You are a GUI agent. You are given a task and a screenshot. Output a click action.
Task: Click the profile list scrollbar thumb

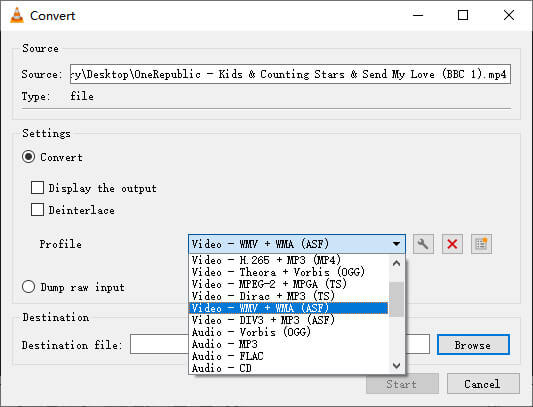[x=396, y=299]
